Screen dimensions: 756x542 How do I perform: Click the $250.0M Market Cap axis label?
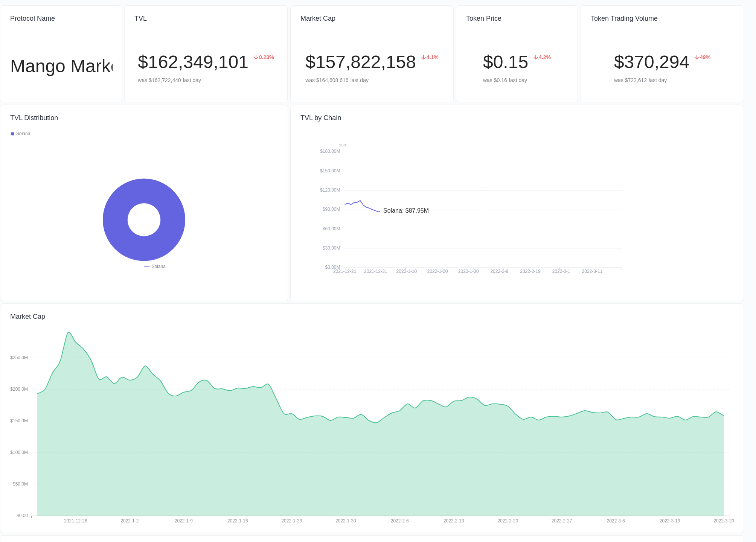click(x=19, y=358)
